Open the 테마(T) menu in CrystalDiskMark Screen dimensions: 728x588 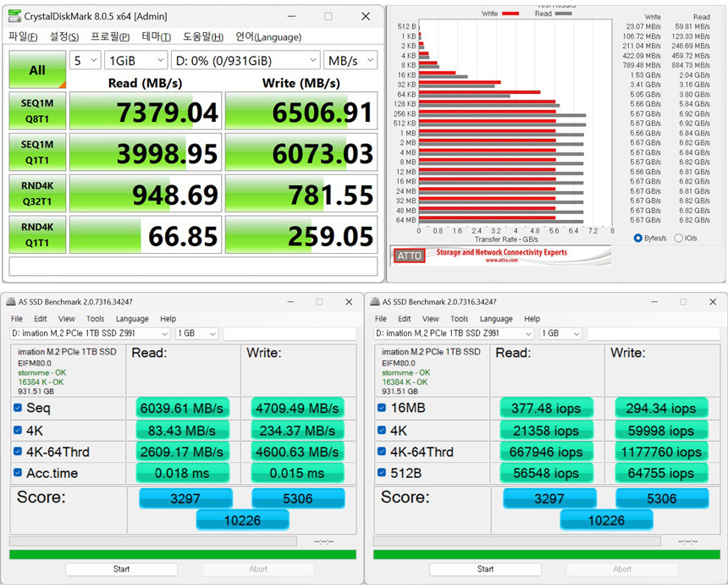(157, 36)
